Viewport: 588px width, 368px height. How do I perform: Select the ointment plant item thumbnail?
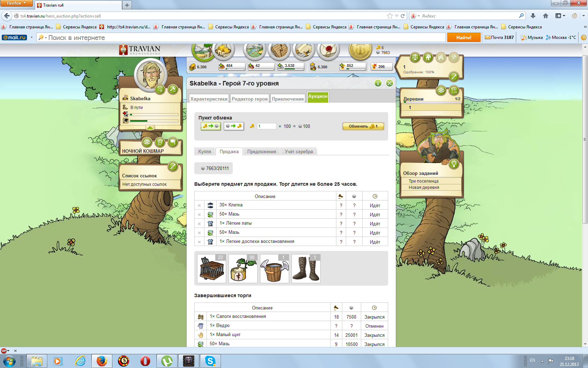pyautogui.click(x=243, y=268)
